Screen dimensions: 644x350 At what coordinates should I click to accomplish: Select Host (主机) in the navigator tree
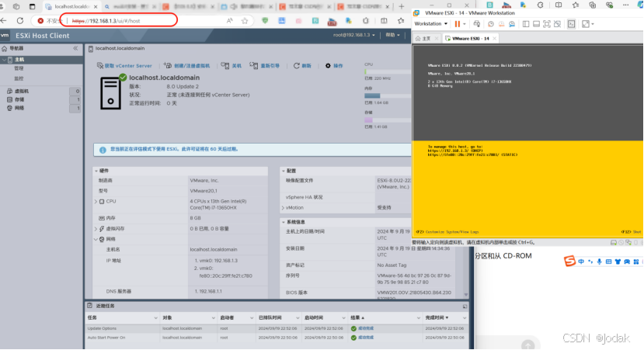[x=41, y=60]
